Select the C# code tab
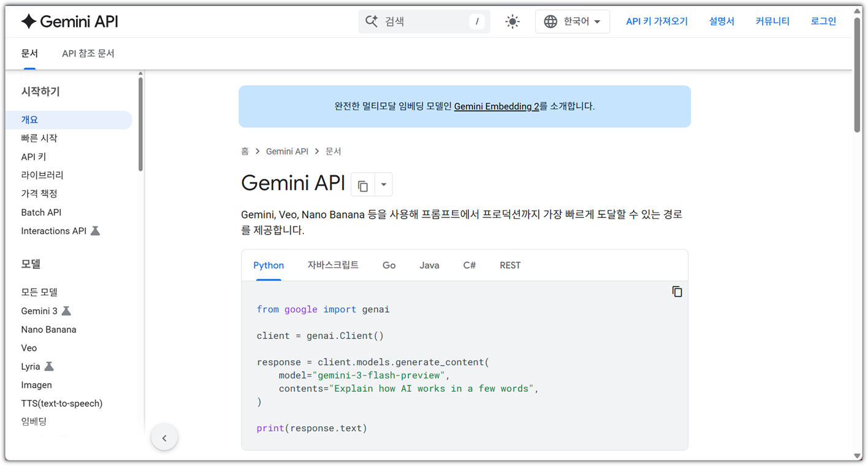The width and height of the screenshot is (868, 466). point(470,265)
